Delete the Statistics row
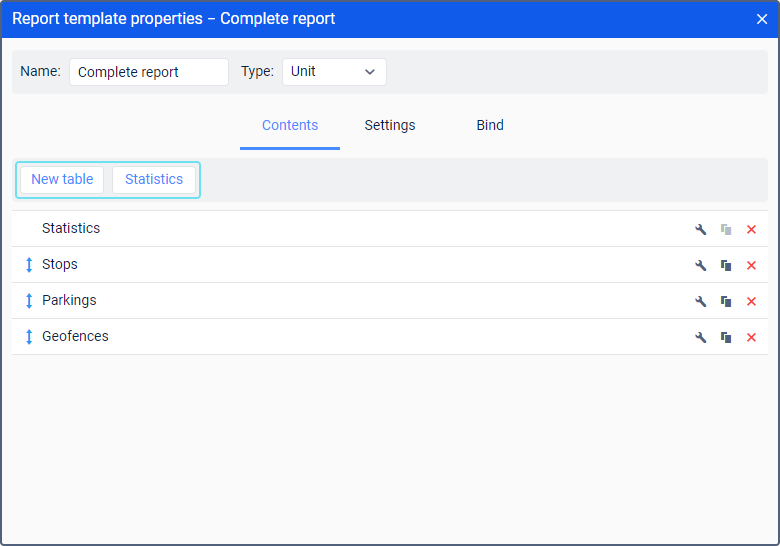780x546 pixels. click(751, 229)
